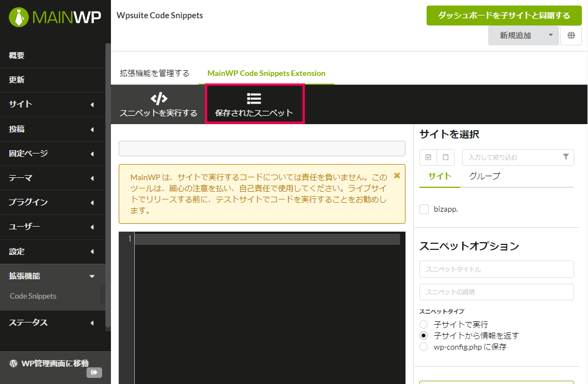Collapse the 拡張機能 sidebar menu
The width and height of the screenshot is (588, 384).
[x=53, y=276]
